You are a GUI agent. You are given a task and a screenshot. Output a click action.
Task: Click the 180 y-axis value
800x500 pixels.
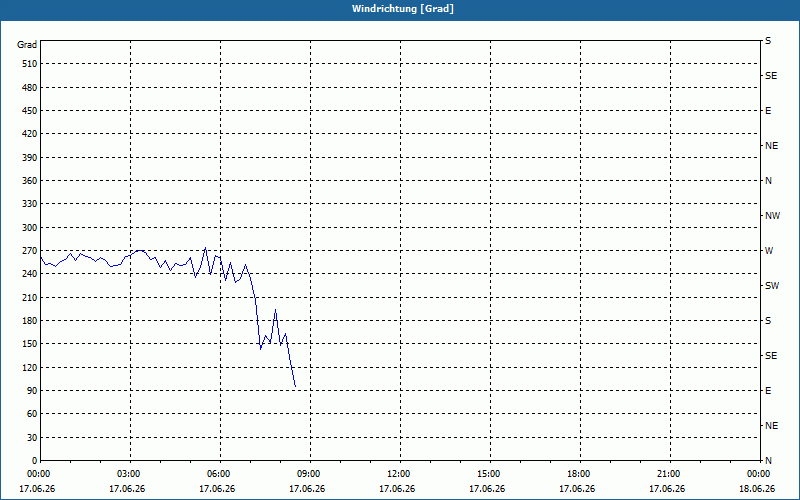click(30, 320)
